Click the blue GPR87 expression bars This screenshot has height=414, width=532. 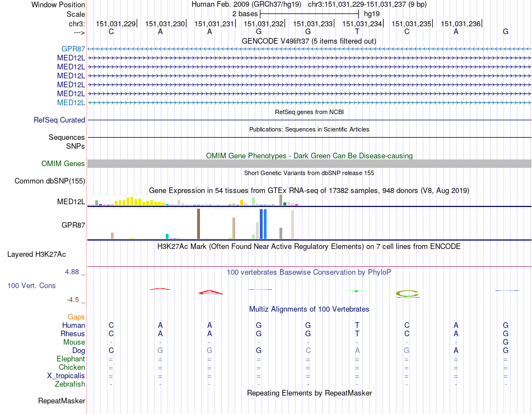(x=263, y=224)
